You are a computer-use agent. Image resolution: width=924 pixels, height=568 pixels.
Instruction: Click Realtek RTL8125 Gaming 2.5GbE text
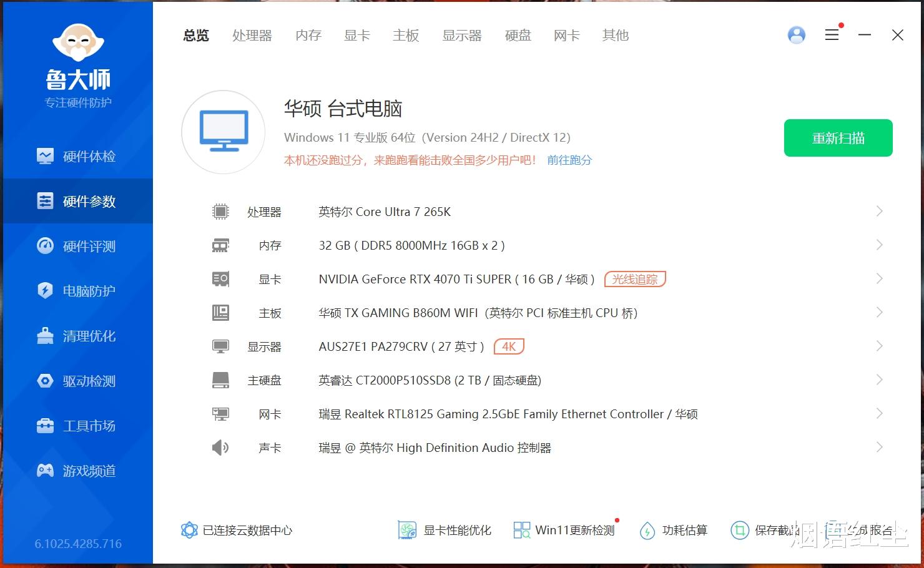[508, 414]
